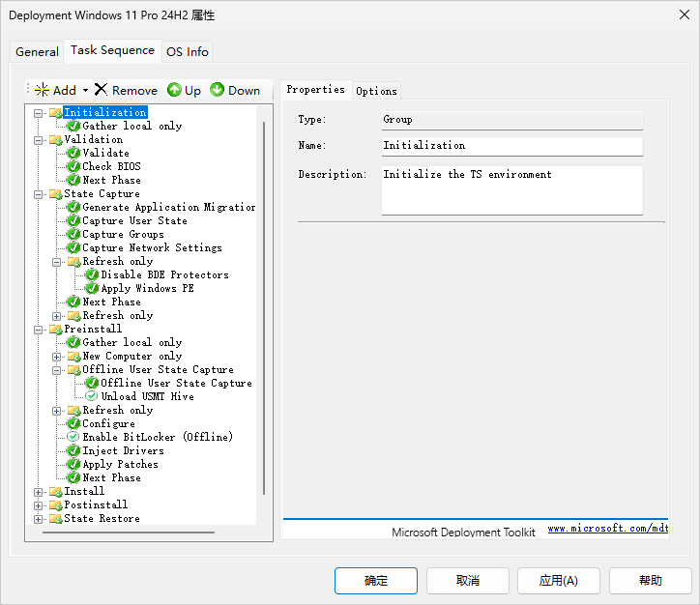Click Validate step green checkmark
The image size is (700, 605).
tap(73, 153)
